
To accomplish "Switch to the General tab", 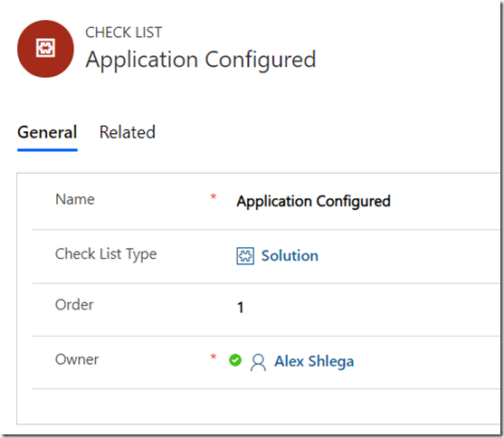I will [x=47, y=132].
